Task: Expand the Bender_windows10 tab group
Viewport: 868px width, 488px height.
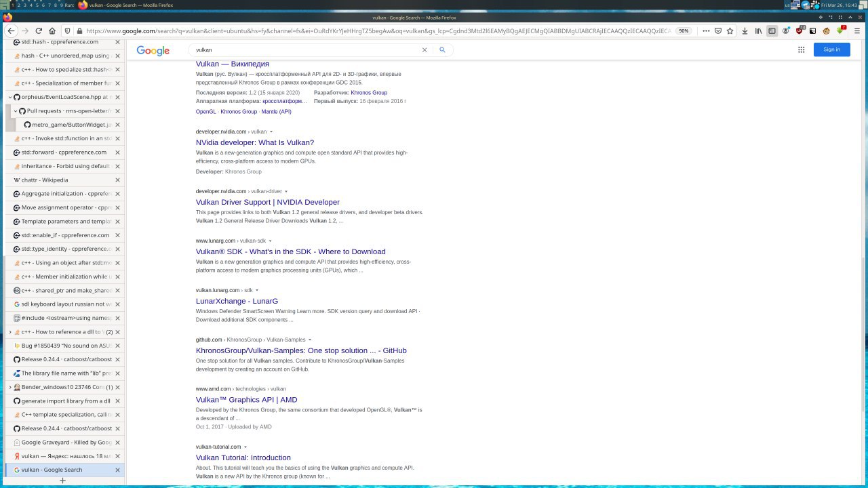Action: tap(10, 387)
